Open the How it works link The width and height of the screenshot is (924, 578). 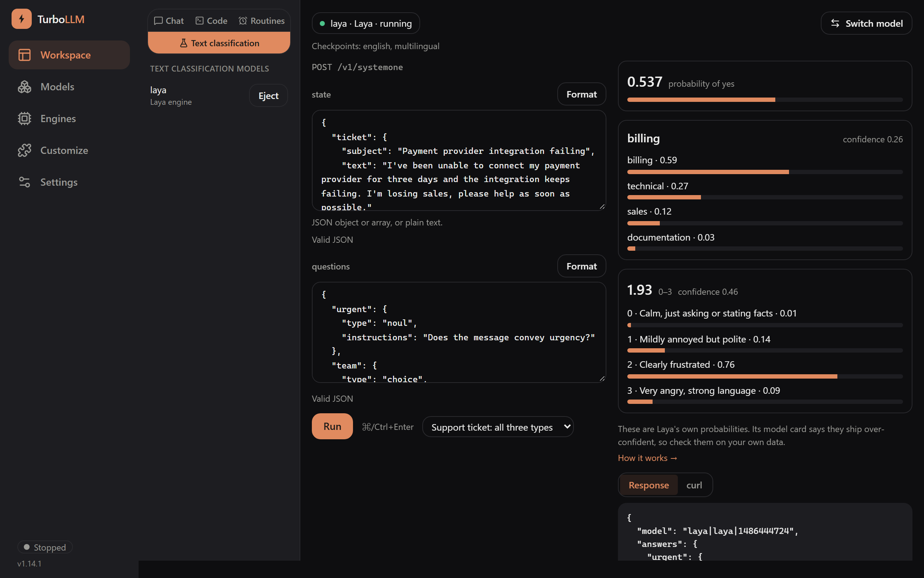[x=647, y=458]
